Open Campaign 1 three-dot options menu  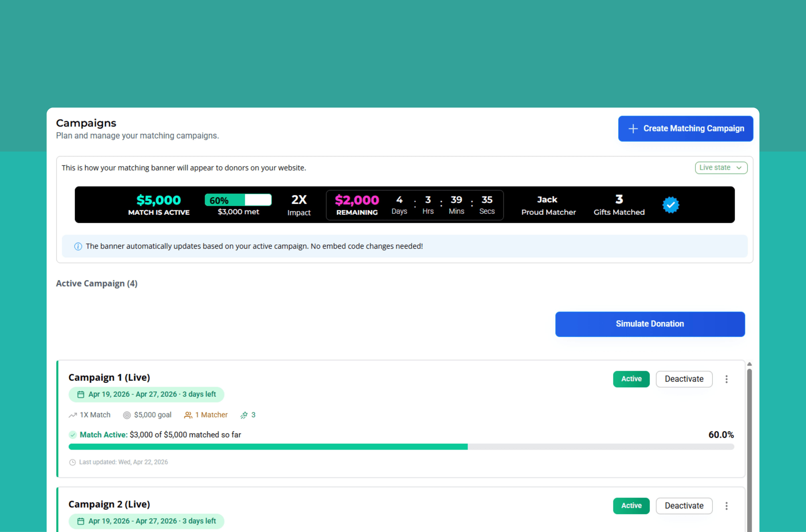[726, 379]
